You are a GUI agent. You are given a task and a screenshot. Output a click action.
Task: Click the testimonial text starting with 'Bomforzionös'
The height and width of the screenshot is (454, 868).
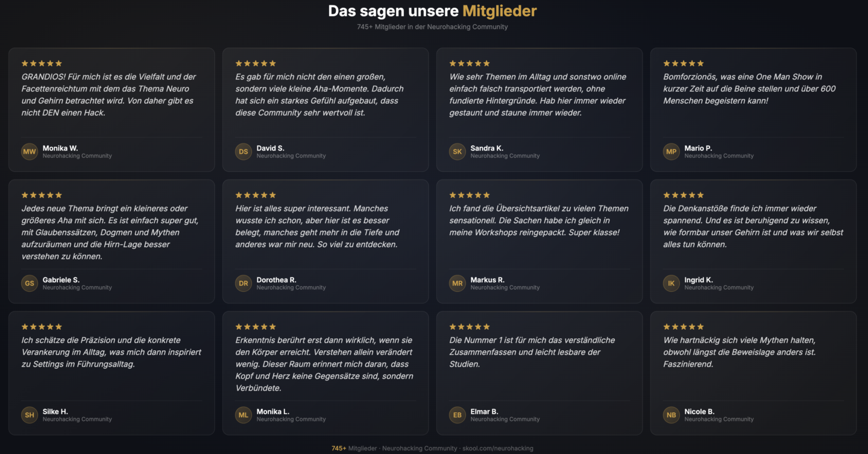[x=750, y=89]
